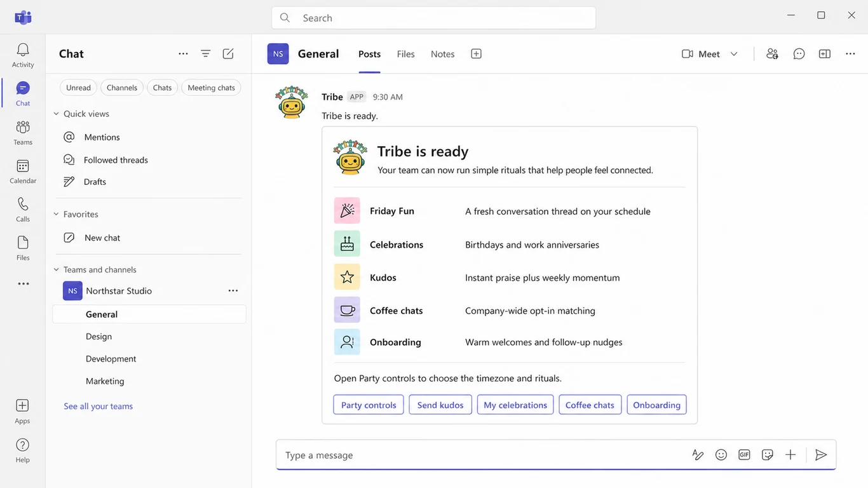Screen dimensions: 868x488
Task: Click the My celebrations button
Action: (515, 405)
